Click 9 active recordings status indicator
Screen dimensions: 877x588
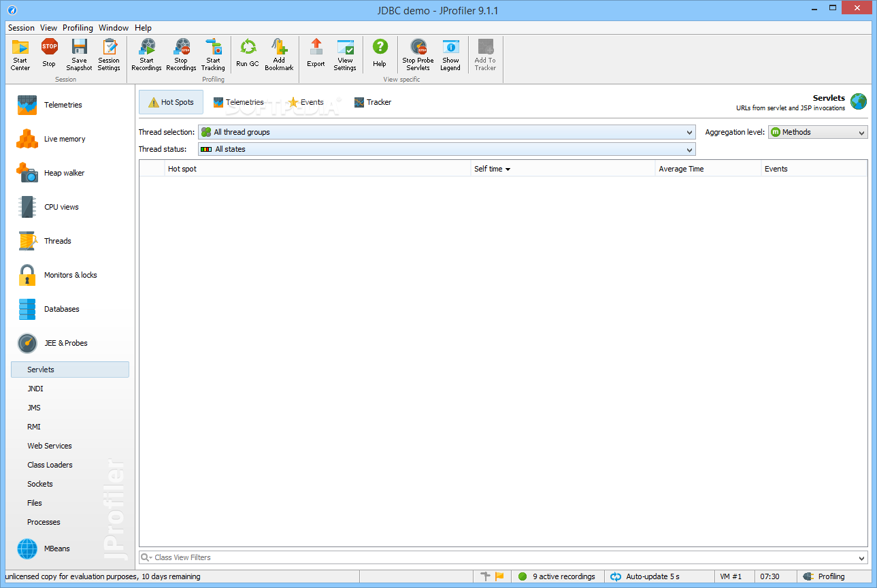point(557,576)
